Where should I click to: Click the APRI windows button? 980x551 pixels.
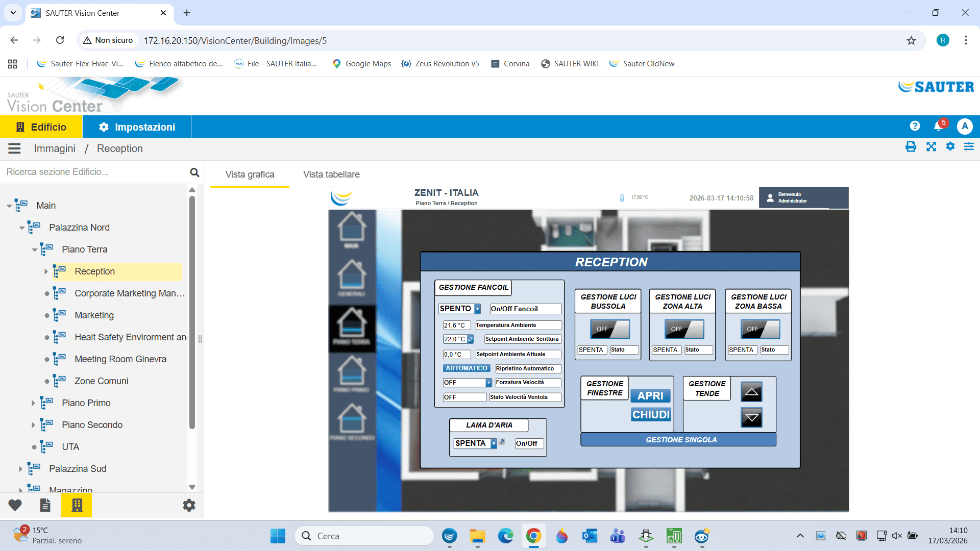[650, 396]
